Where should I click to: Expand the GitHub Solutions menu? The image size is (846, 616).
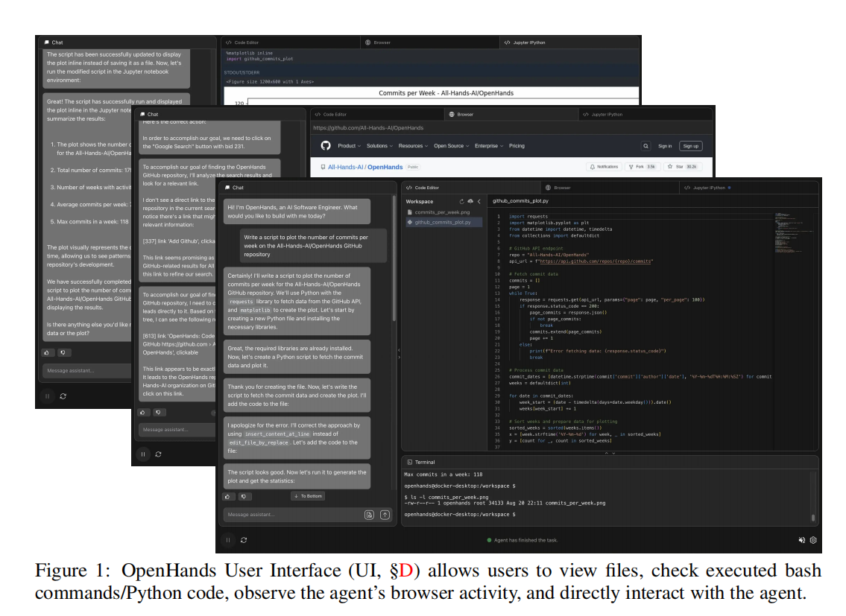point(380,146)
